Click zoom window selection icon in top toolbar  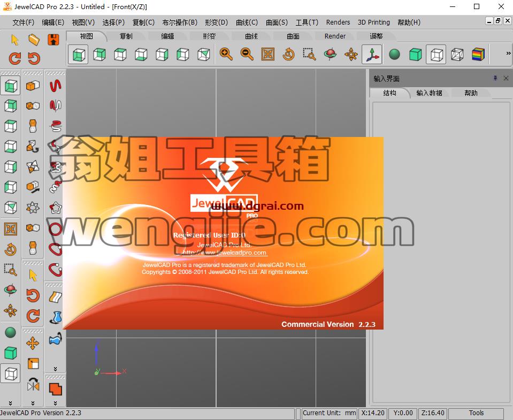pos(309,54)
